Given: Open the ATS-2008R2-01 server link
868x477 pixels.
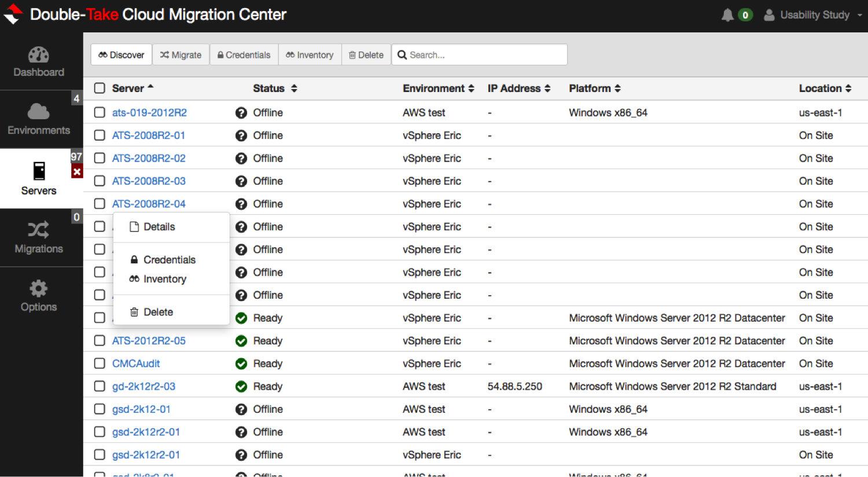Looking at the screenshot, I should [149, 135].
